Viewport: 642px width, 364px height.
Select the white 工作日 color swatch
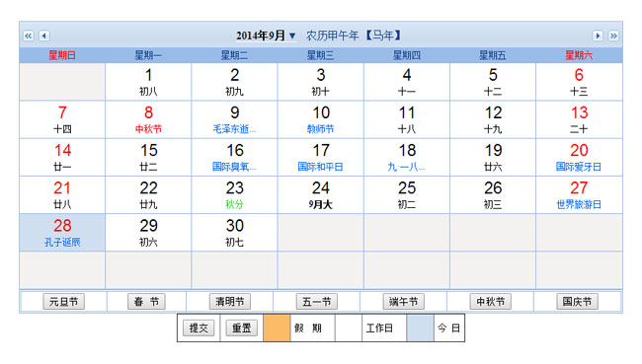[x=349, y=328]
